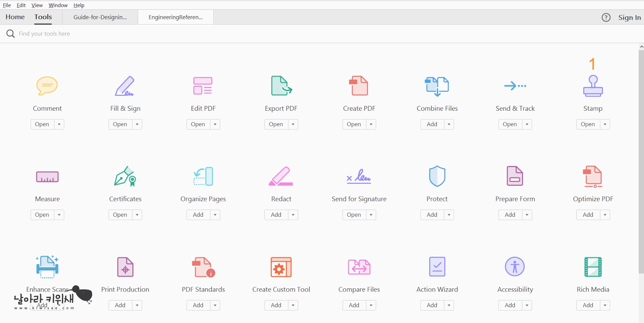Open the View menu

point(37,5)
